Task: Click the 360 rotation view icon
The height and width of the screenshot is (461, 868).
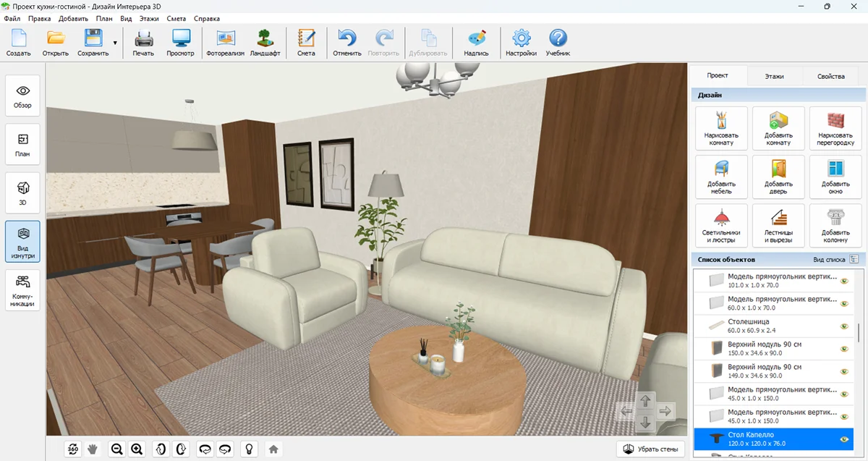Action: 73,449
